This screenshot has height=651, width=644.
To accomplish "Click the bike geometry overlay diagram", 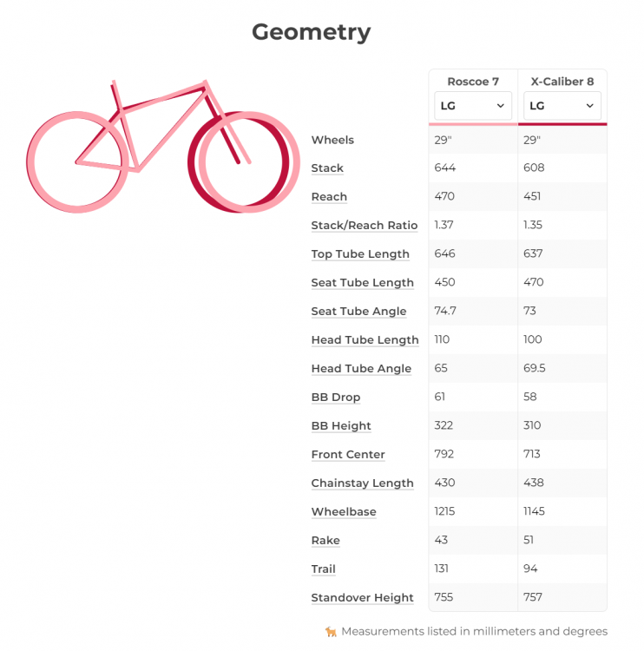I will coord(163,146).
